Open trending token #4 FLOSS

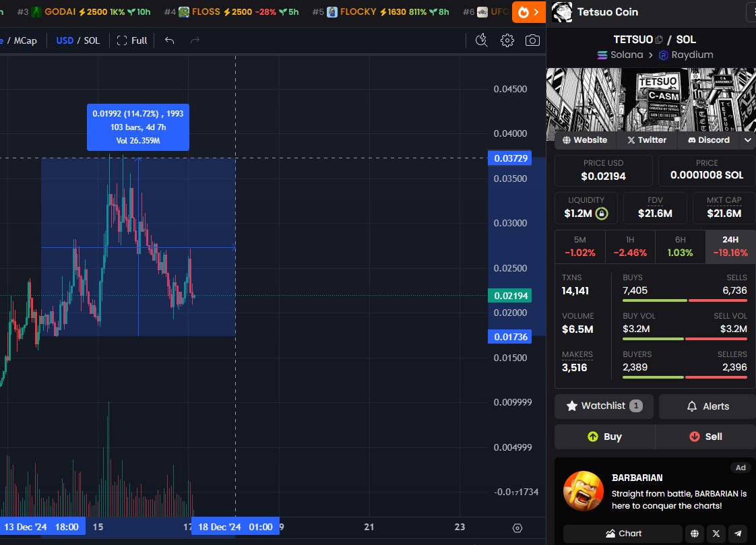pos(231,11)
